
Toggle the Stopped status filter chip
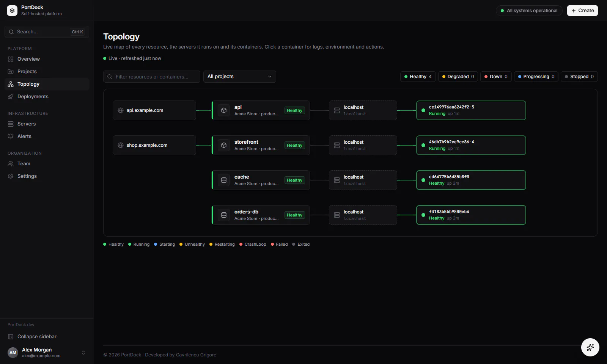pyautogui.click(x=579, y=77)
